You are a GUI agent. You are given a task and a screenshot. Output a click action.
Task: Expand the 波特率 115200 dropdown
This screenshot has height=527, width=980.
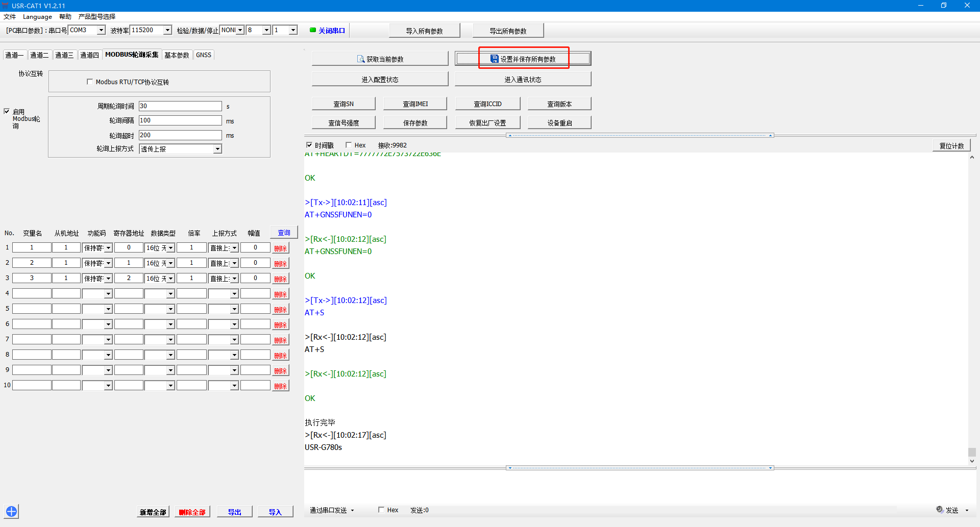pyautogui.click(x=167, y=30)
